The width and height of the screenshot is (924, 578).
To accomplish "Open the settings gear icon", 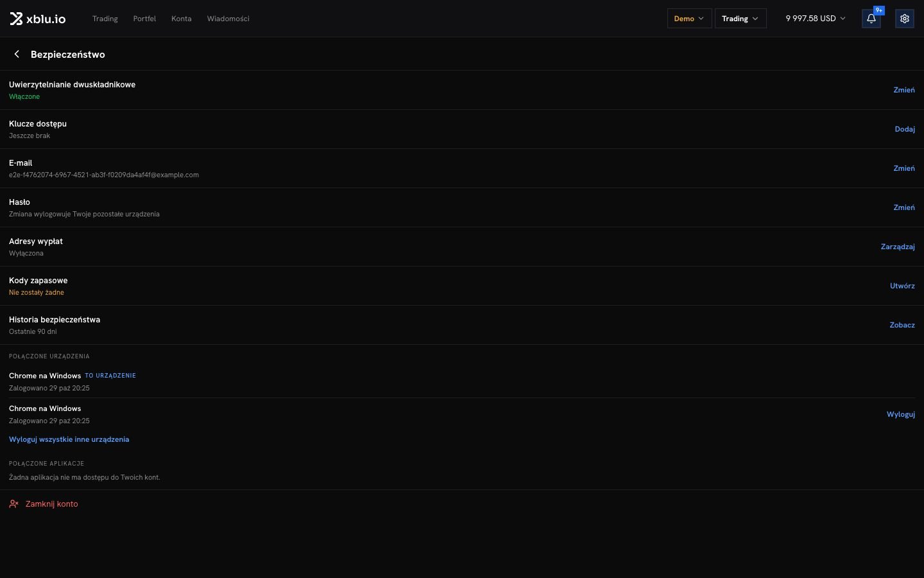I will click(x=905, y=19).
